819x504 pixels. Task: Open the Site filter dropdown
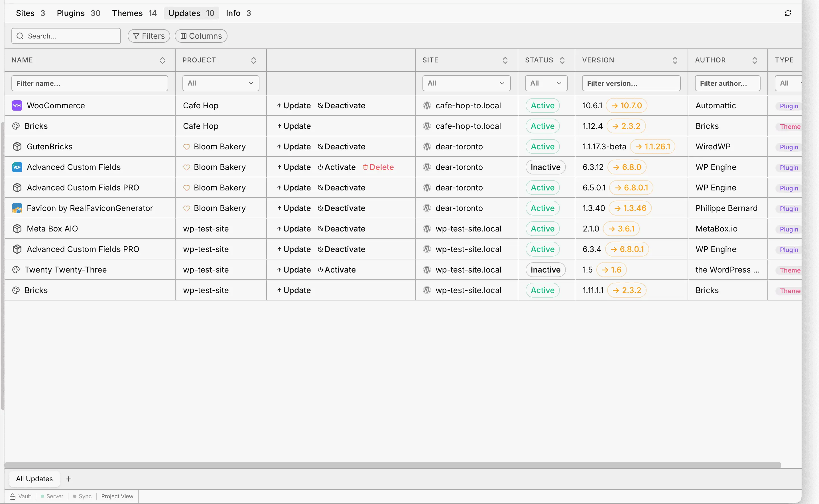466,83
